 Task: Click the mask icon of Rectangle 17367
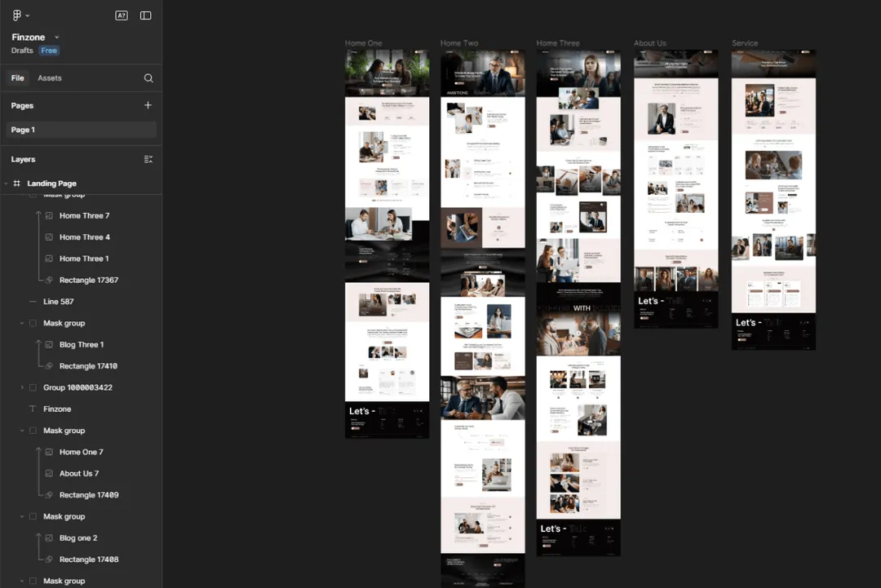tap(50, 281)
